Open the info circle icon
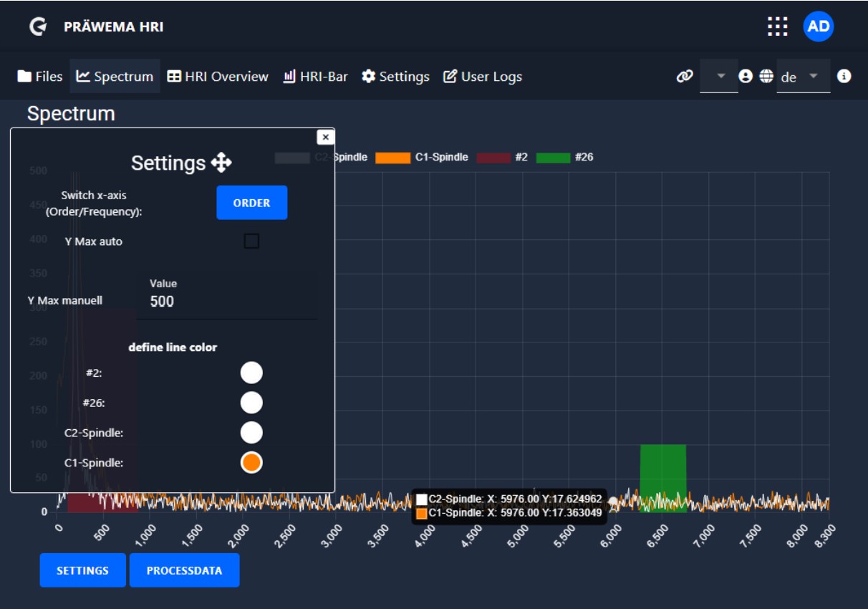This screenshot has height=609, width=868. click(844, 76)
